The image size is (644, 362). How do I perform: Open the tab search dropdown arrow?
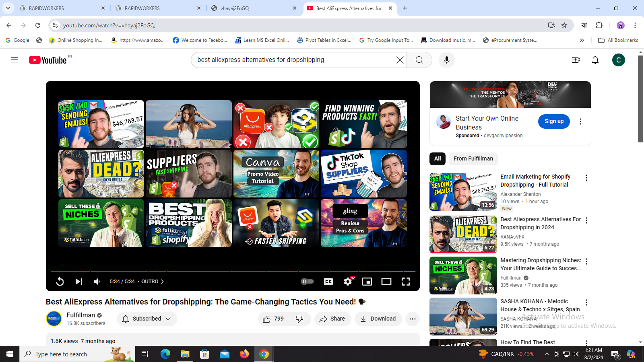pos(8,8)
